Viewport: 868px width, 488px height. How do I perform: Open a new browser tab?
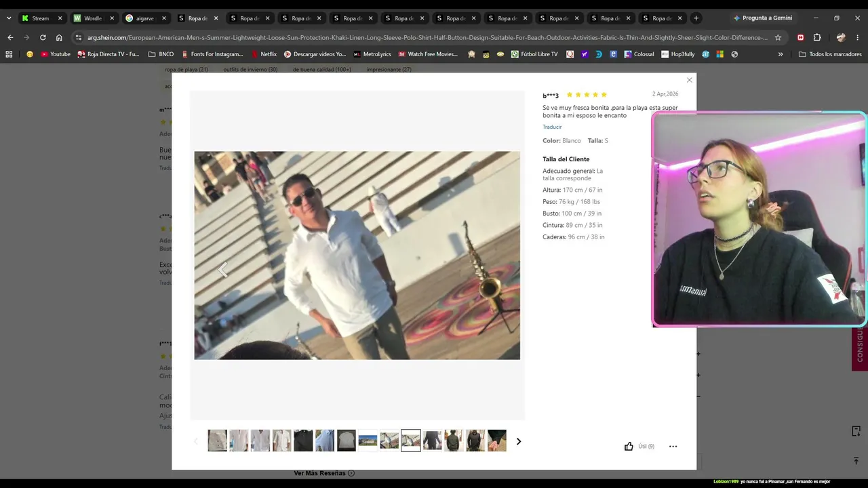tap(696, 18)
